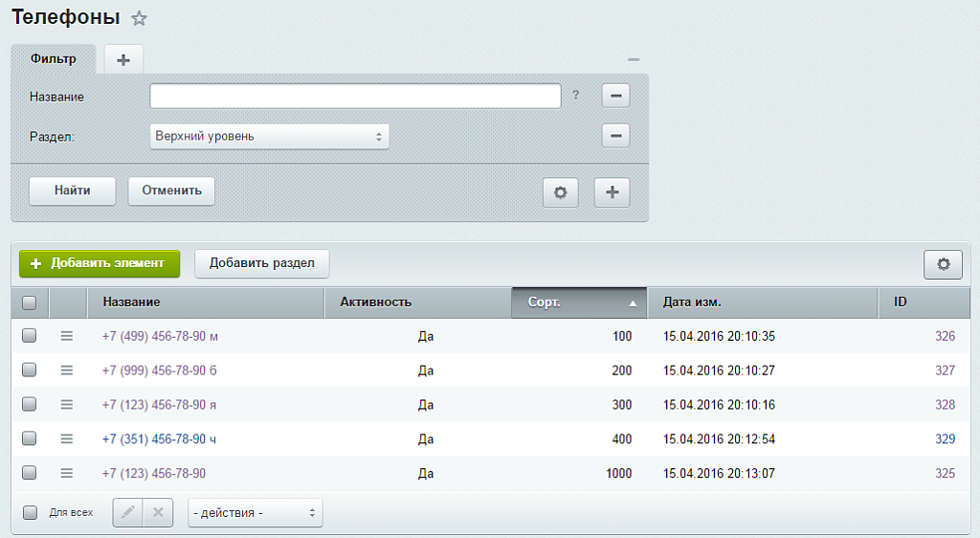
Task: Expand the - действия - dropdown
Action: tap(255, 513)
